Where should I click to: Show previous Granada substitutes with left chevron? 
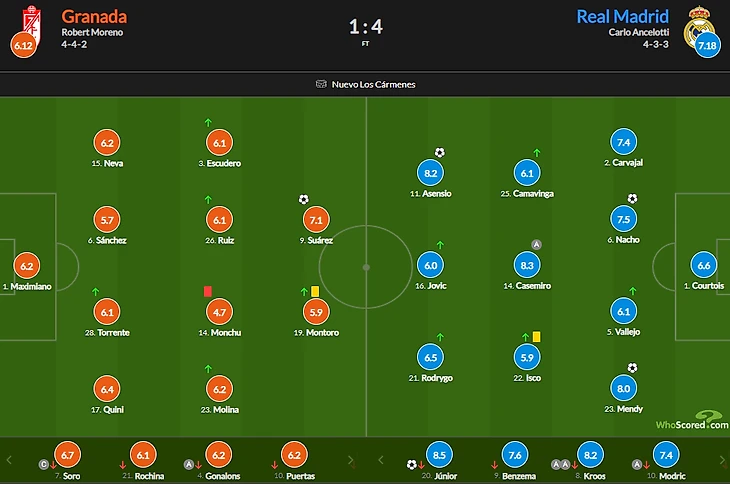click(8, 460)
